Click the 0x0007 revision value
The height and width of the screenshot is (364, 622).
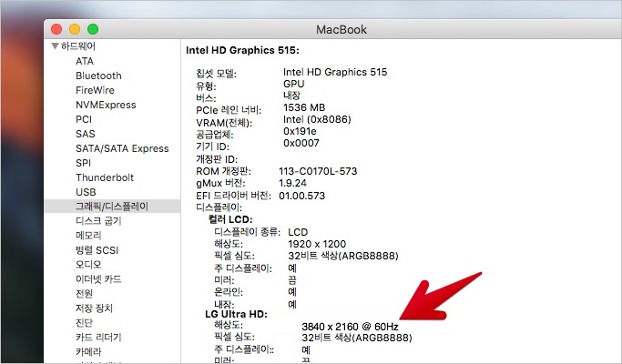[301, 143]
